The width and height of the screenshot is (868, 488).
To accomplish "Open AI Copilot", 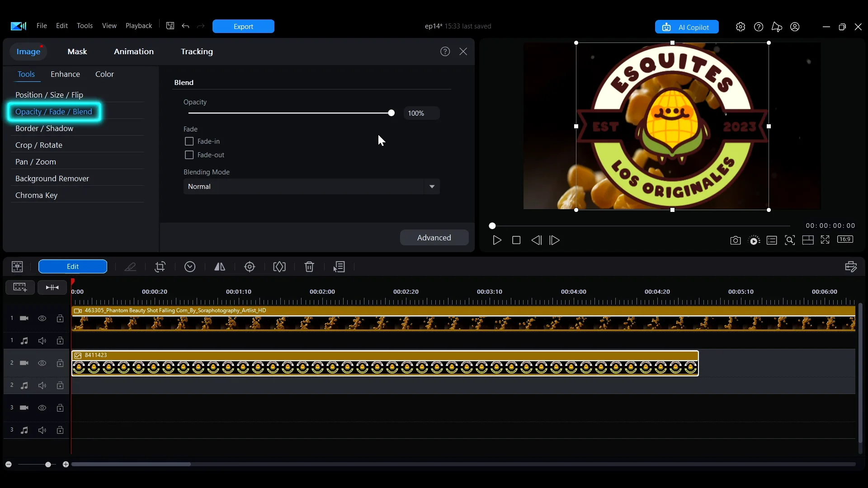I will point(687,27).
